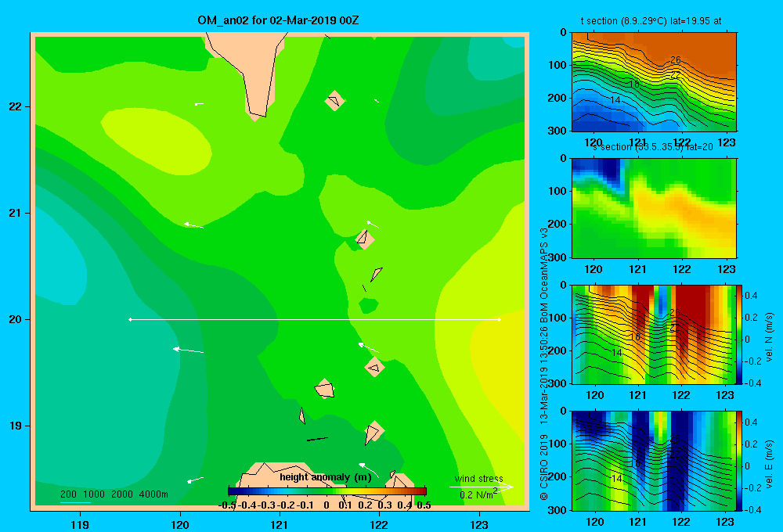
Task: Click the yellow-green anomaly patch near latitude 21.7
Action: pos(156,141)
